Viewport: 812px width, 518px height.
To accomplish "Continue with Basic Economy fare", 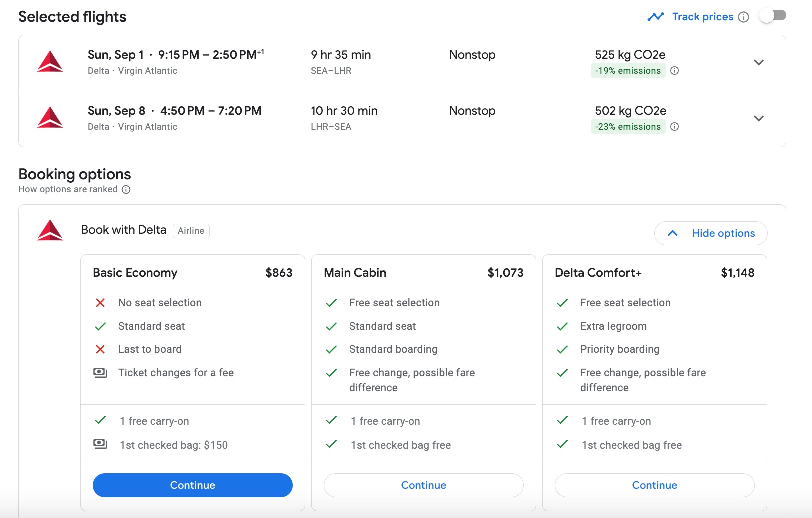I will [193, 485].
